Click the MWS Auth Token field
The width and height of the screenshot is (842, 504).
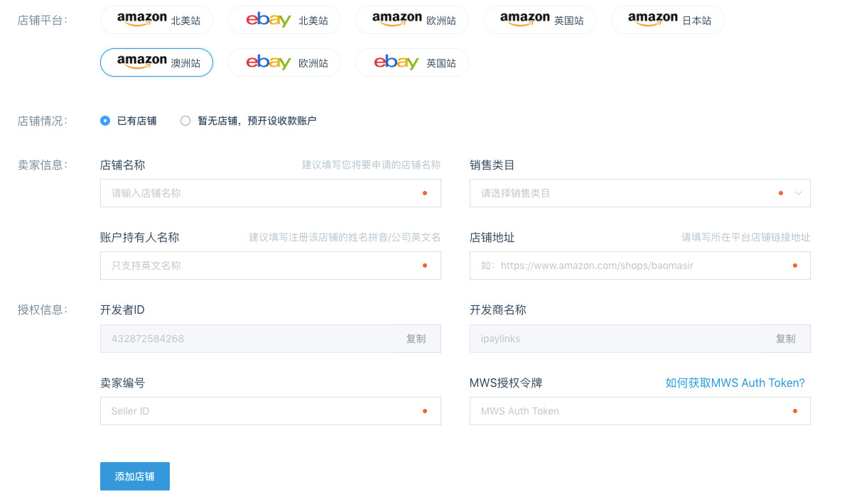tap(639, 411)
